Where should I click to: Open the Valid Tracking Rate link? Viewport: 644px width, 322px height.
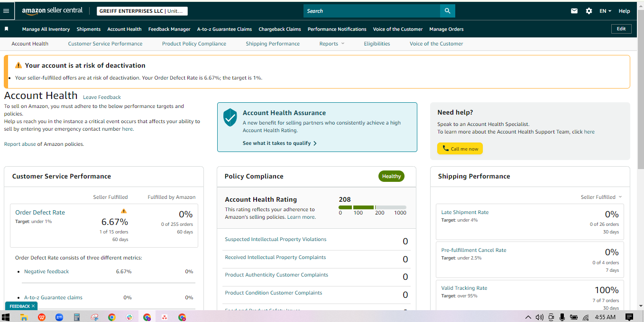[x=464, y=288]
